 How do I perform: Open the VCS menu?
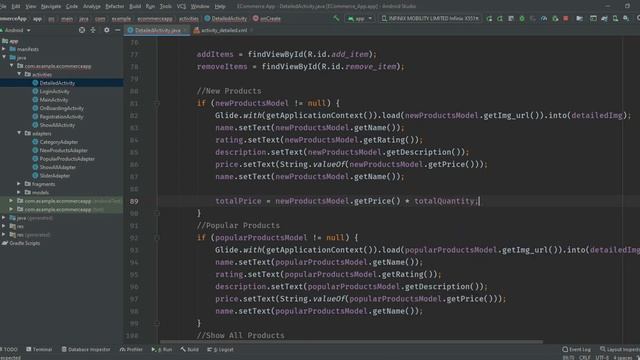click(181, 6)
